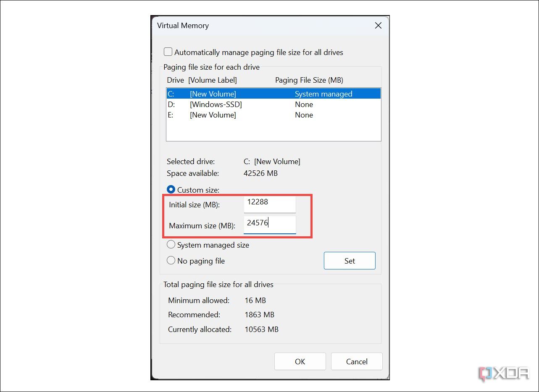Screen dimensions: 539x392
Task: Click the Space available value 42526 MB
Action: click(260, 173)
